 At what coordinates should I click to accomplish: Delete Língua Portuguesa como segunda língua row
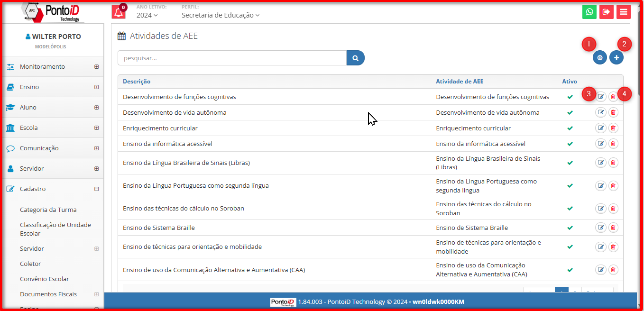pyautogui.click(x=613, y=185)
